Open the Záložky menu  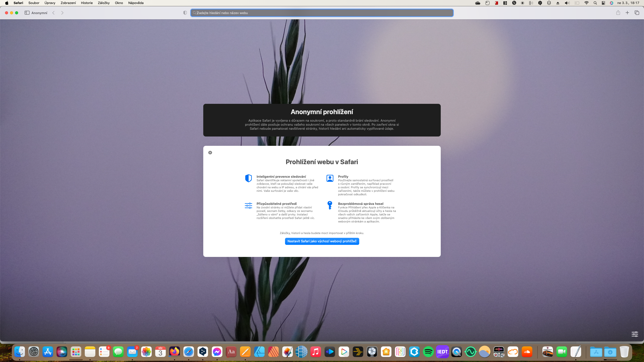(104, 3)
